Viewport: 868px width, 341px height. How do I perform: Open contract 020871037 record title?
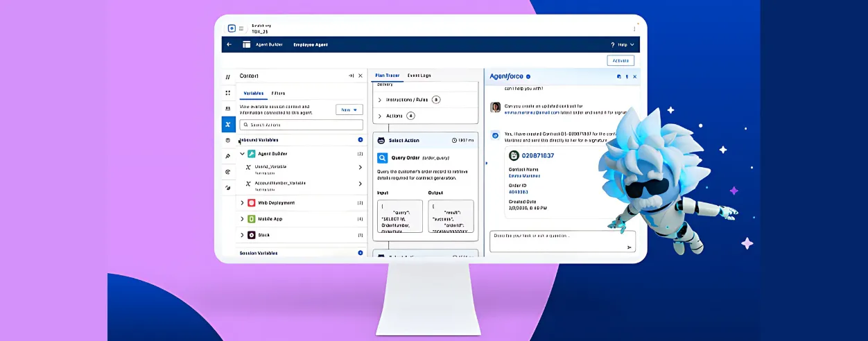point(539,156)
